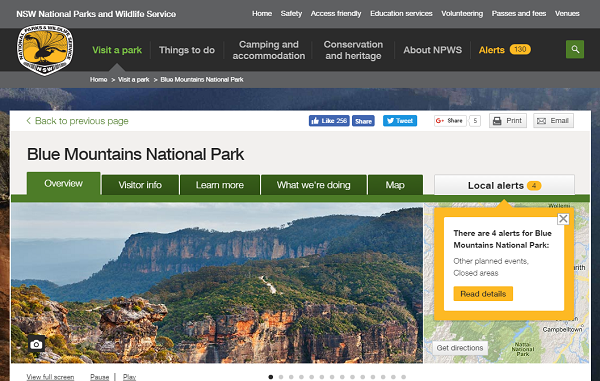Open the Venues link
The height and width of the screenshot is (381, 600).
pyautogui.click(x=567, y=14)
